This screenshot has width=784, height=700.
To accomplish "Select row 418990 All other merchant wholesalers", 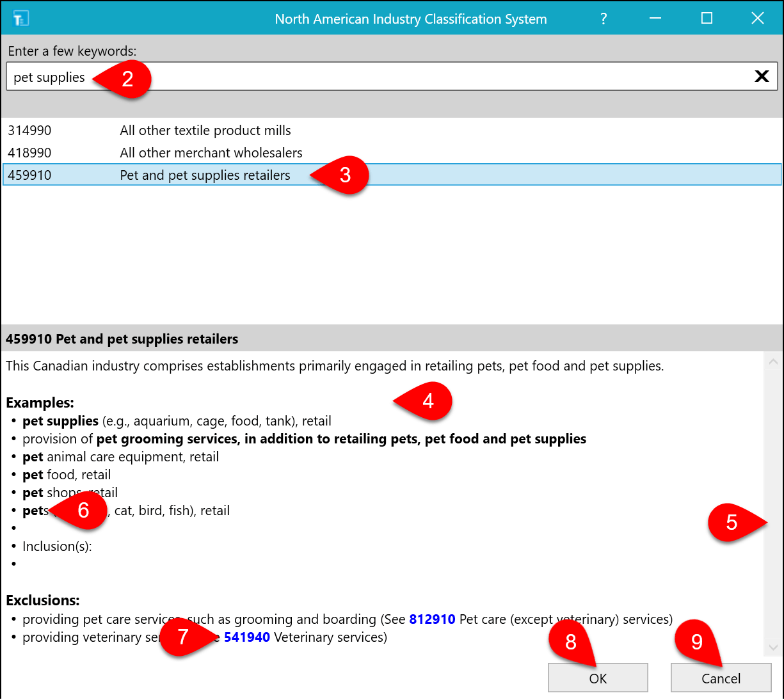I will [x=392, y=153].
